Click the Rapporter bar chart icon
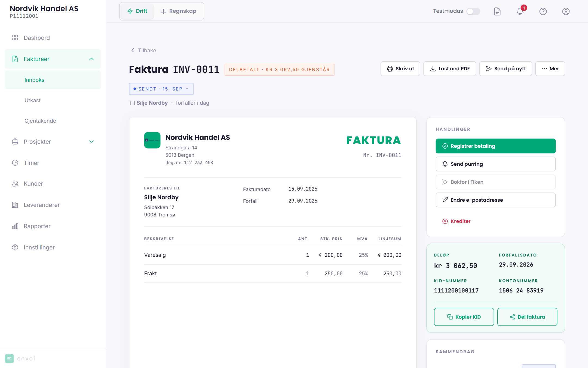This screenshot has height=368, width=588. pos(15,226)
